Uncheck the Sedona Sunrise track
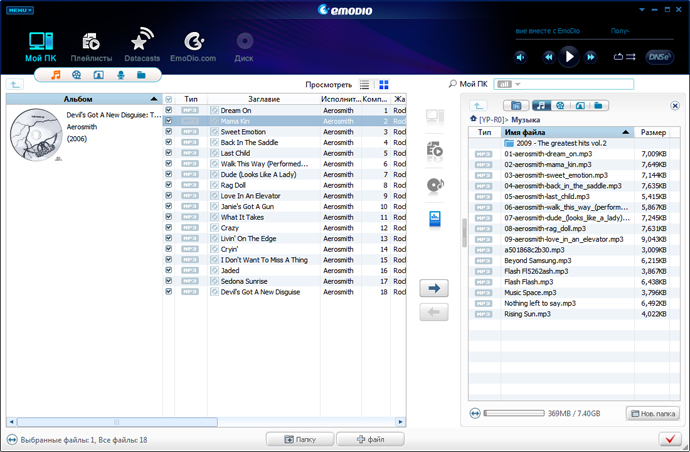690x452 pixels. 169,281
